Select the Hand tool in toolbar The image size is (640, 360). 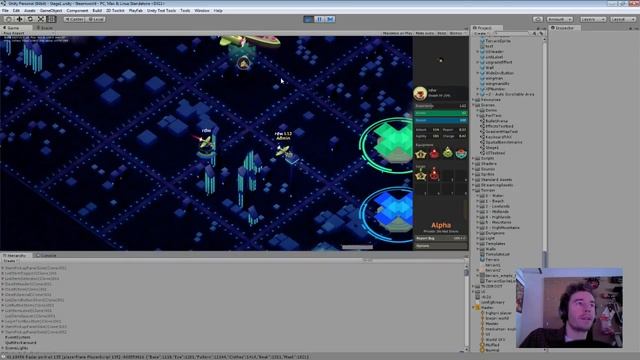click(9, 19)
